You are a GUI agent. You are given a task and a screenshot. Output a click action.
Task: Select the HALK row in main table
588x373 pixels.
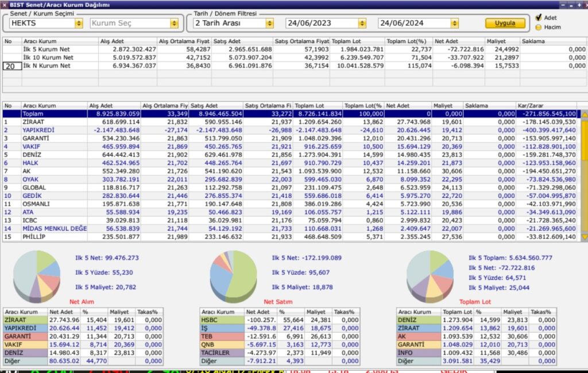point(289,163)
